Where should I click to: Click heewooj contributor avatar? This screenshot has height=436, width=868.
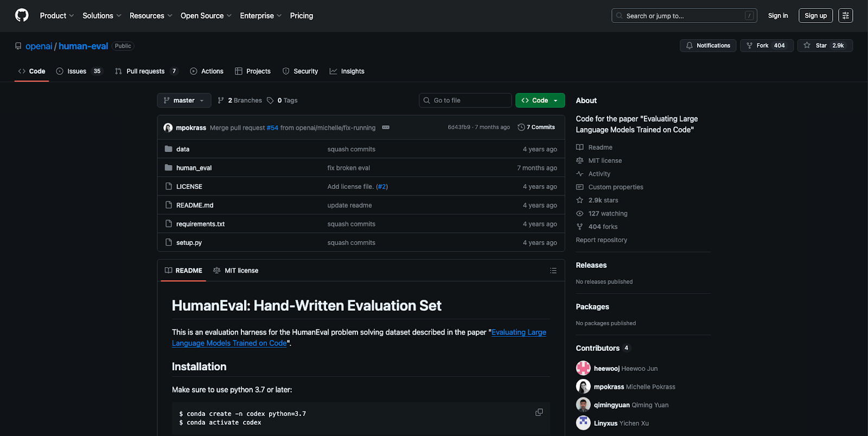click(583, 368)
